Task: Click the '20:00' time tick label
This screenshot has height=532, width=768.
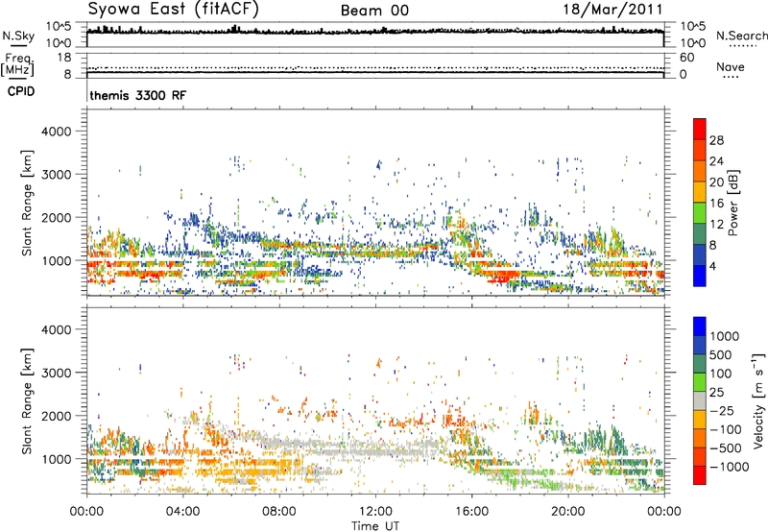Action: (x=568, y=512)
